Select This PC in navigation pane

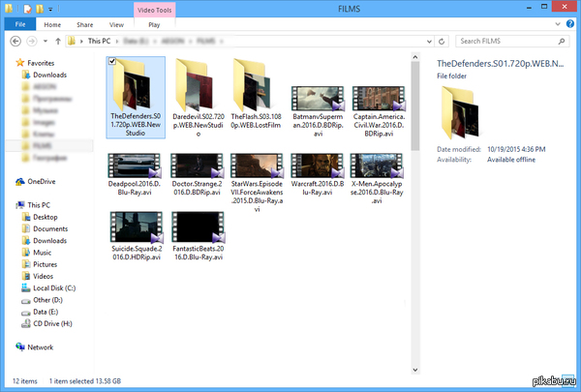39,205
